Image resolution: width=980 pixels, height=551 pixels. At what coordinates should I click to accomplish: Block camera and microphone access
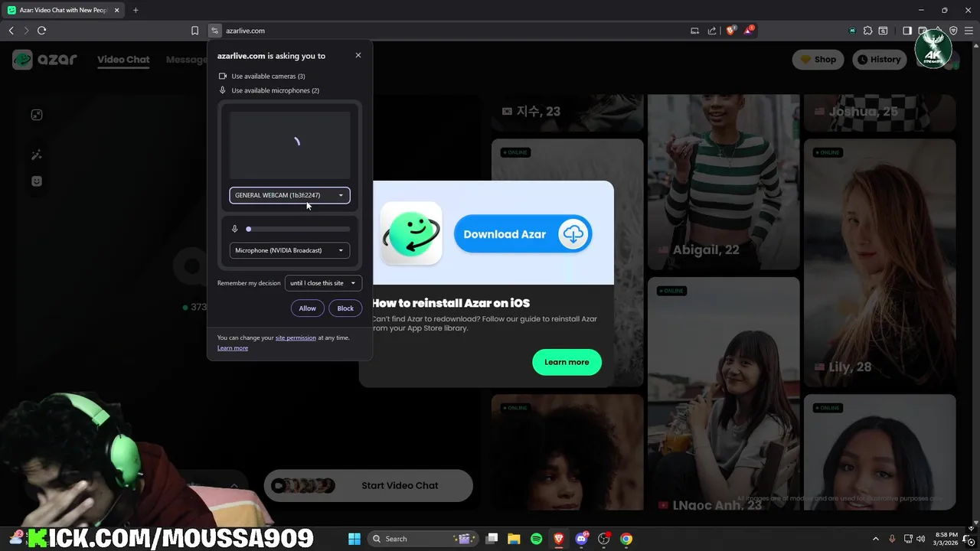345,308
